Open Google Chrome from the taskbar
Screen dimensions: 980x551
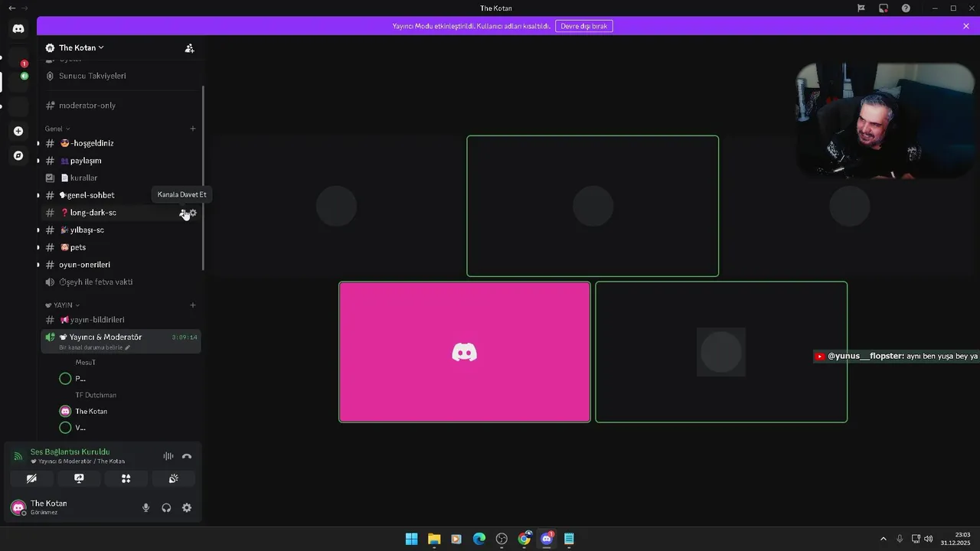(x=524, y=539)
